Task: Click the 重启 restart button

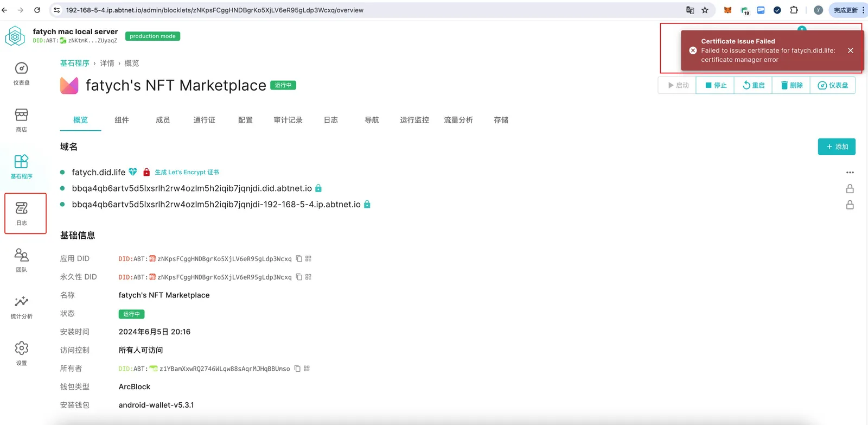Action: [x=753, y=85]
